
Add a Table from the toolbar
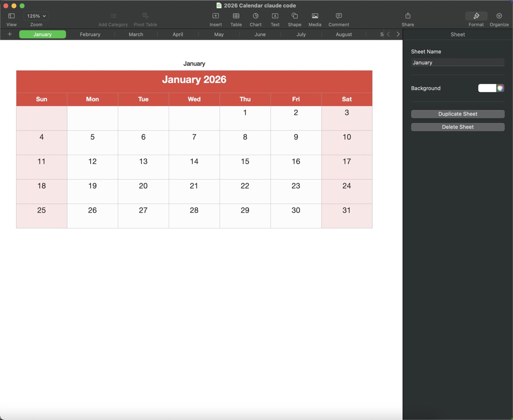(236, 16)
